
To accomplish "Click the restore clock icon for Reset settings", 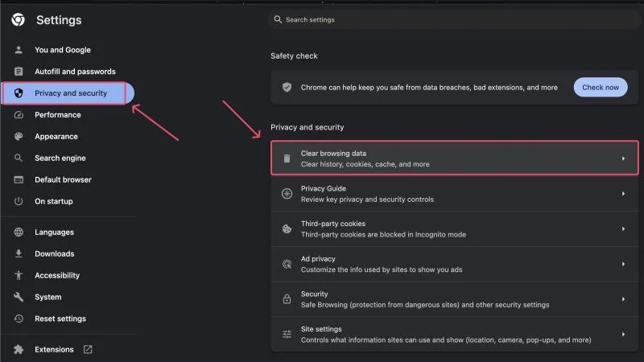I will [19, 319].
